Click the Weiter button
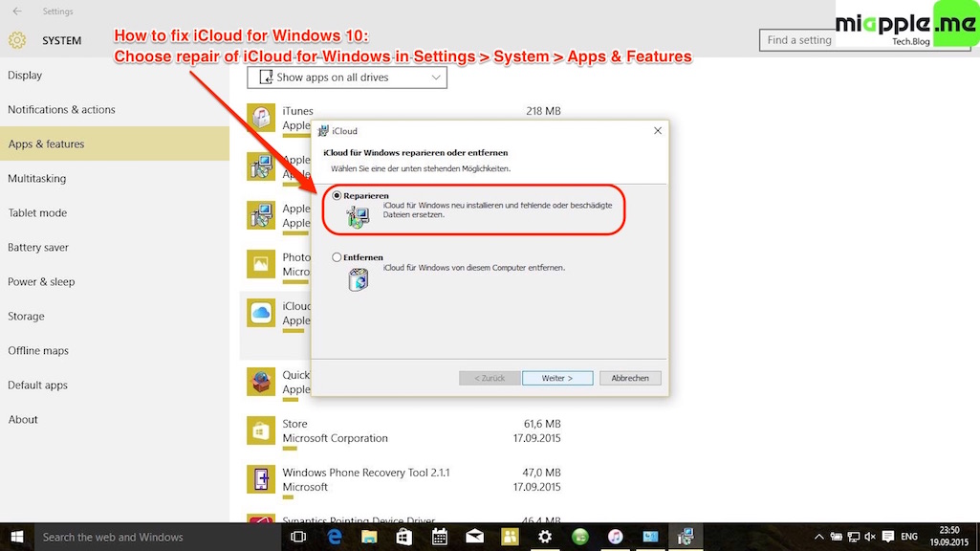The width and height of the screenshot is (980, 551). pyautogui.click(x=557, y=378)
